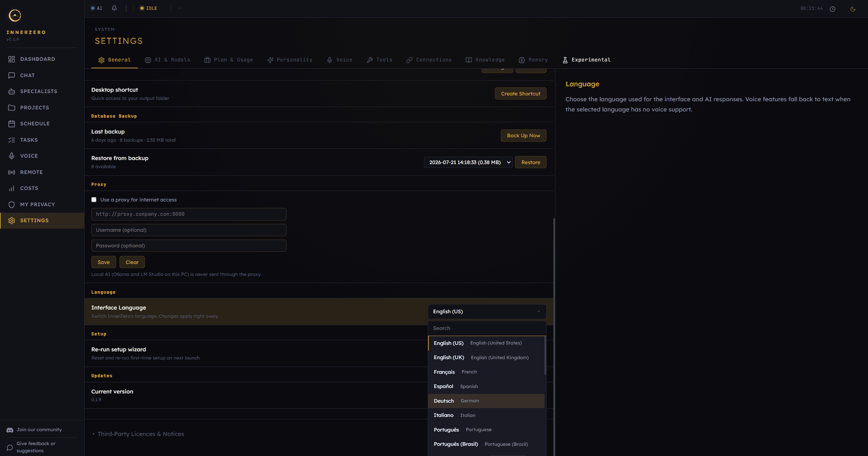Screen dimensions: 868x456
Task: Open the Voice microphone sidebar icon
Action: pos(12,156)
